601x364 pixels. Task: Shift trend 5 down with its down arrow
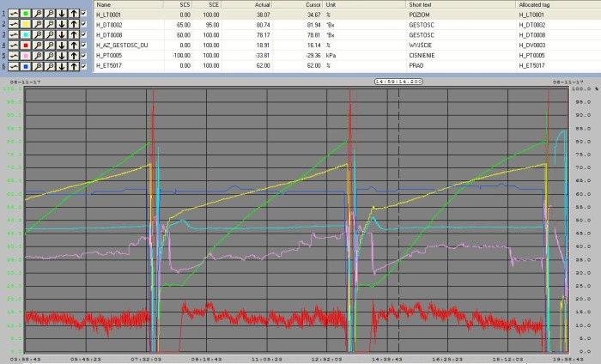62,56
